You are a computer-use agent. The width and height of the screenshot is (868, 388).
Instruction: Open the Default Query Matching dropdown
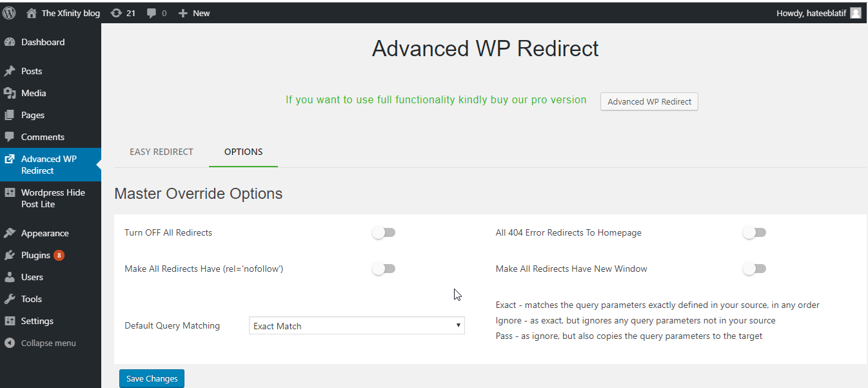coord(357,325)
